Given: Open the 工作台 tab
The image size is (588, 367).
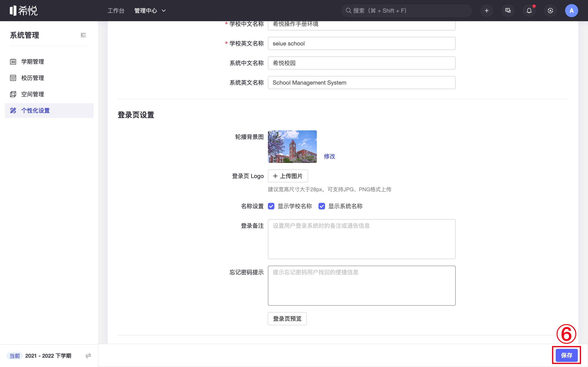Looking at the screenshot, I should click(116, 11).
